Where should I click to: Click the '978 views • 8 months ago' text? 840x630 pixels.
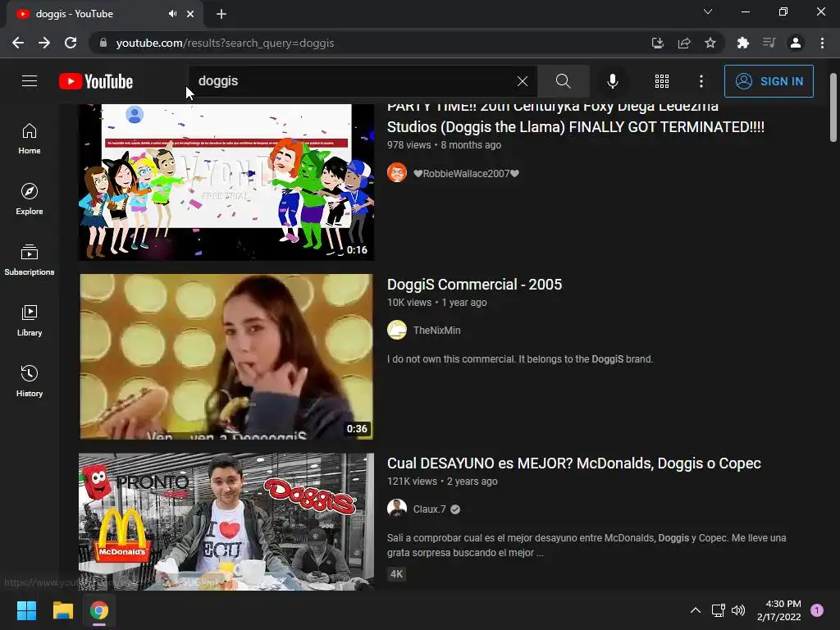[444, 145]
